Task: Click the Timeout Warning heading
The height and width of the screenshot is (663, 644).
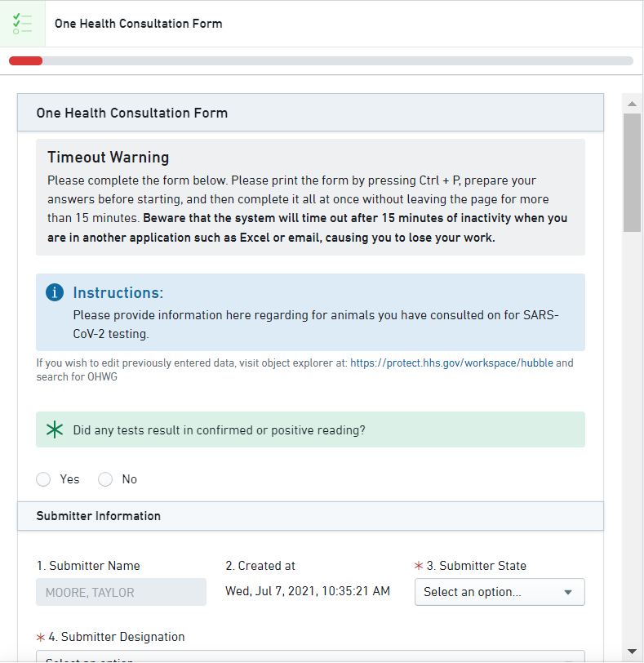Action: point(109,158)
